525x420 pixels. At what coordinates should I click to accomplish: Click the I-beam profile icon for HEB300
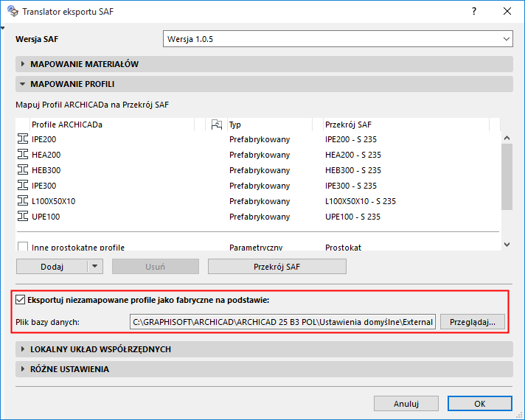click(23, 169)
